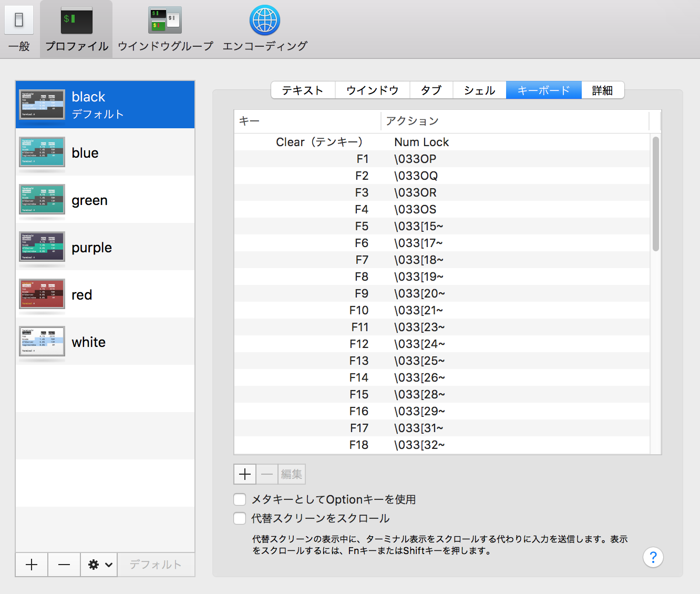Remove key mapping with minus button

pos(267,474)
